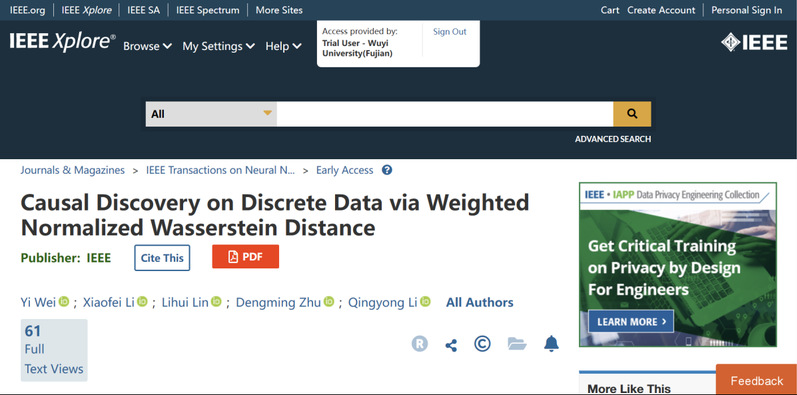
Task: Open author Xiaofei Li
Action: (109, 302)
